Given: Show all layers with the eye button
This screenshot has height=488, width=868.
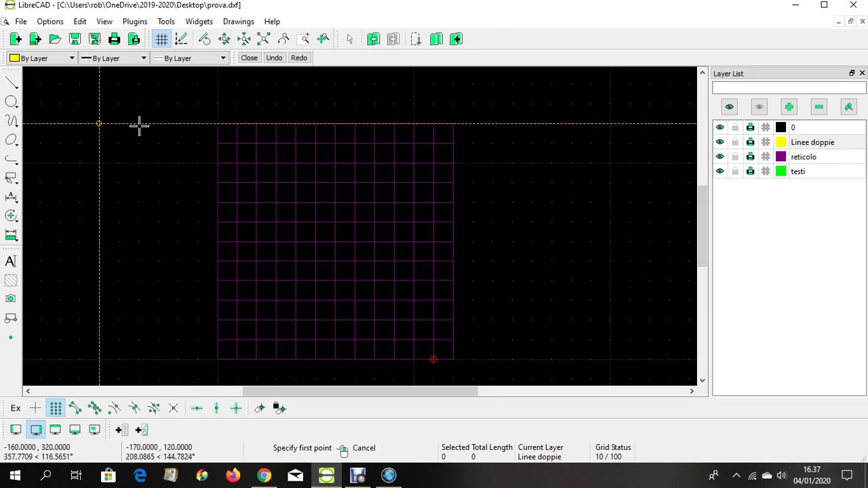Looking at the screenshot, I should (x=729, y=107).
